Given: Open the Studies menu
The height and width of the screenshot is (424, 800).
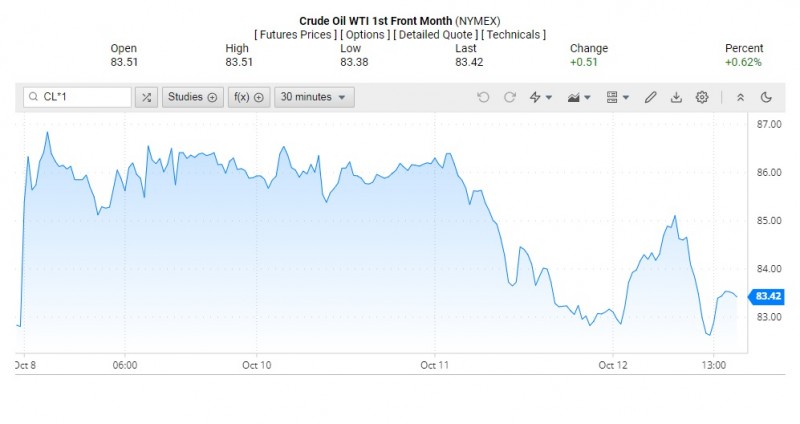Looking at the screenshot, I should click(190, 97).
